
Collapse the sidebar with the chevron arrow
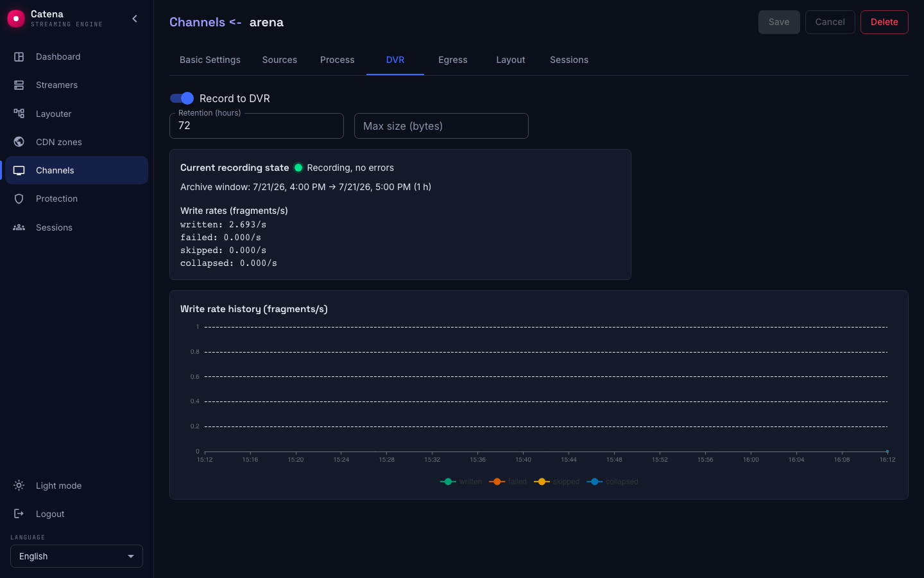point(135,19)
